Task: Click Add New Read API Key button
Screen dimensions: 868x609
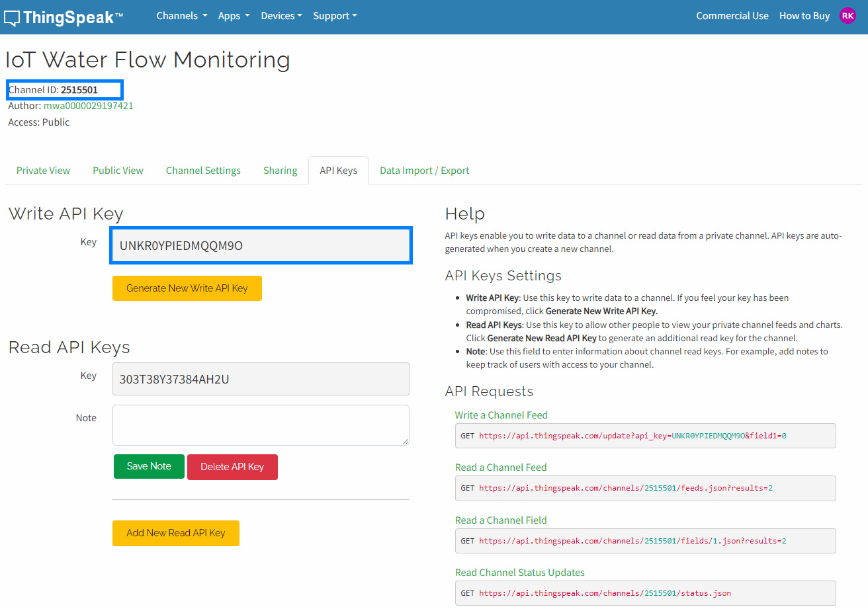Action: [176, 533]
